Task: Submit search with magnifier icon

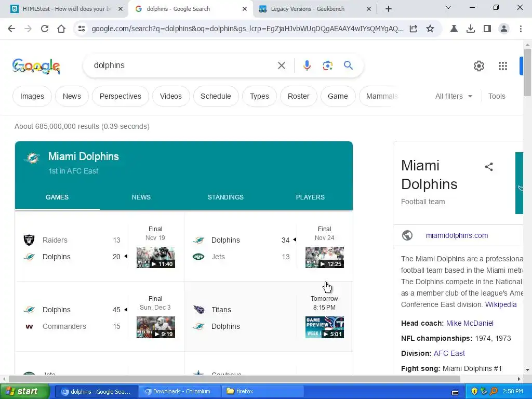Action: click(x=348, y=65)
